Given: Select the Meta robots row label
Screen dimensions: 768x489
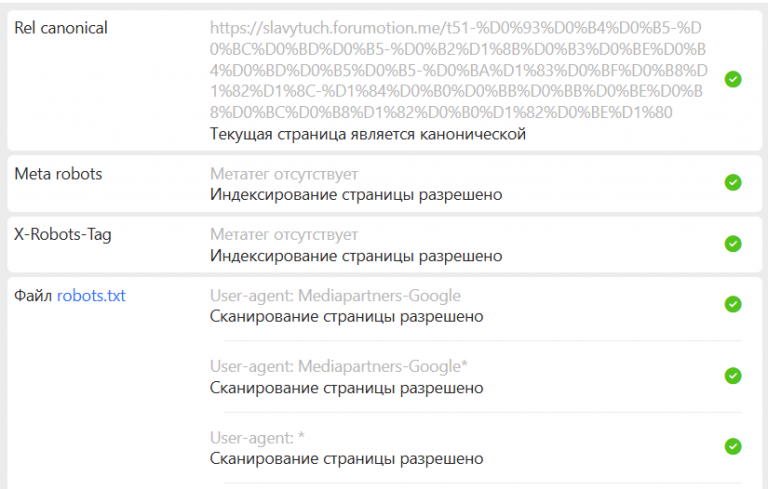Looking at the screenshot, I should click(x=58, y=174).
